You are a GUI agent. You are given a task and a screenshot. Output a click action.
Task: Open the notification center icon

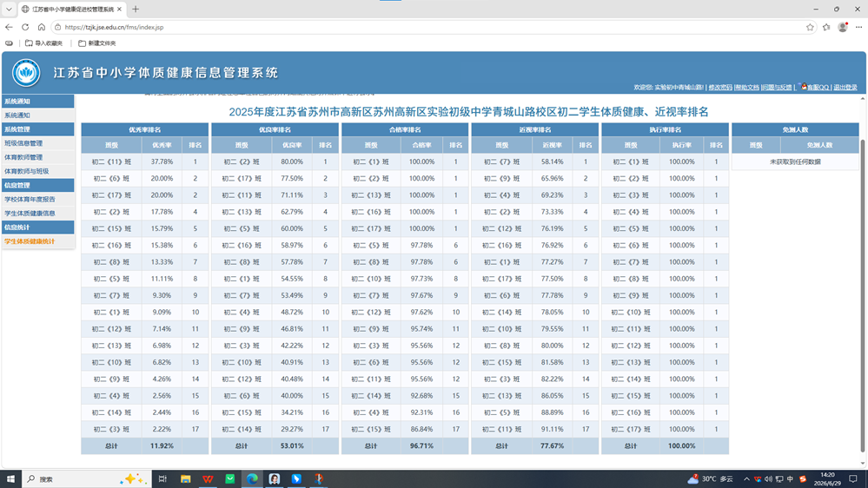853,479
